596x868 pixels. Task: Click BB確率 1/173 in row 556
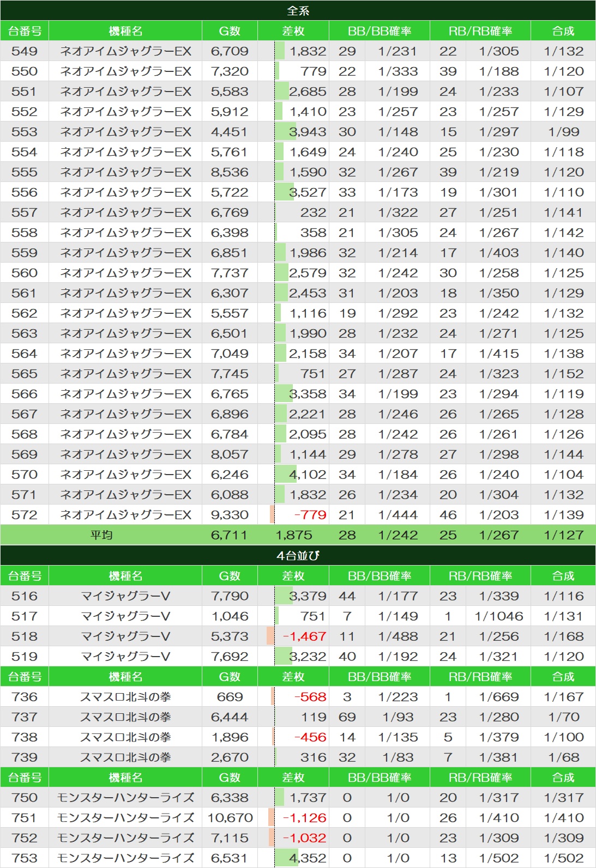click(398, 192)
